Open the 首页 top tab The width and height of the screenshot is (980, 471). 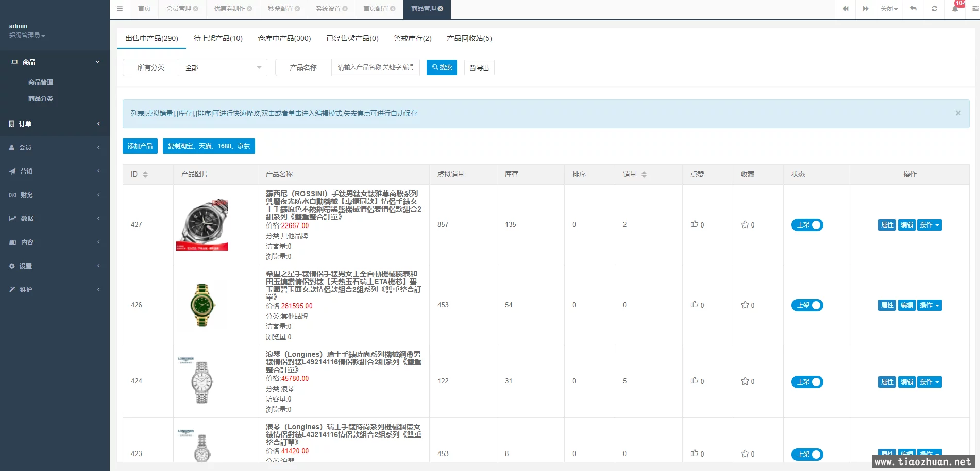tap(144, 9)
